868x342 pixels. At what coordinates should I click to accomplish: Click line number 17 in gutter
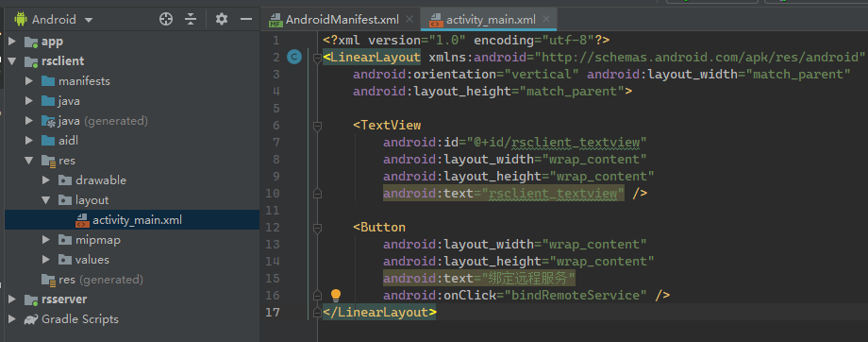[273, 312]
